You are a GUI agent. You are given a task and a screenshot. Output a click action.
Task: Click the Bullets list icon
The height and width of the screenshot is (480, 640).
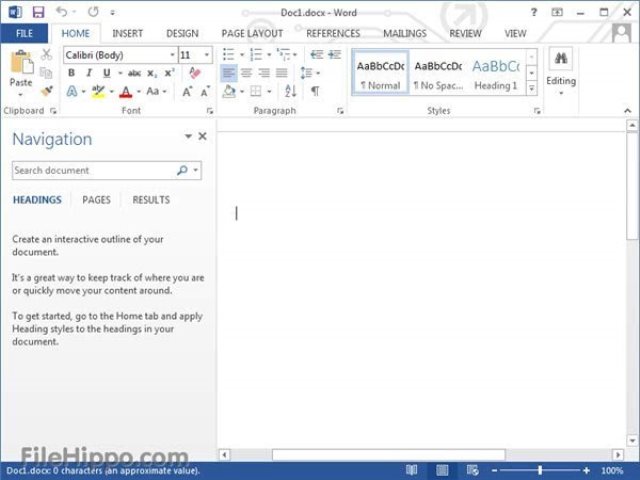point(229,54)
